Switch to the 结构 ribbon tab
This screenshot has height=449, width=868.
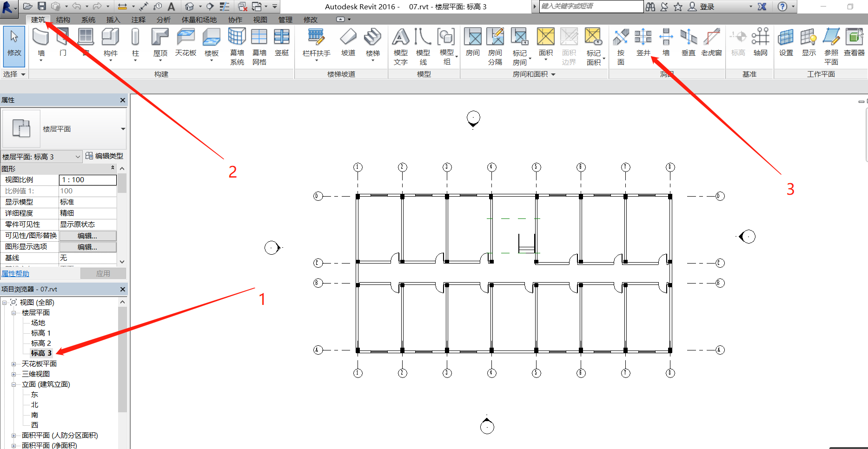(x=63, y=20)
